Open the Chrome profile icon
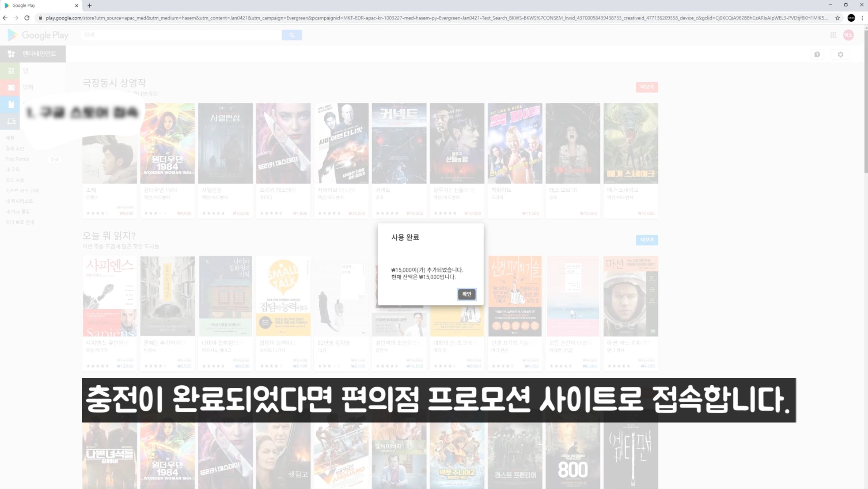This screenshot has width=868, height=489. pyautogui.click(x=851, y=18)
